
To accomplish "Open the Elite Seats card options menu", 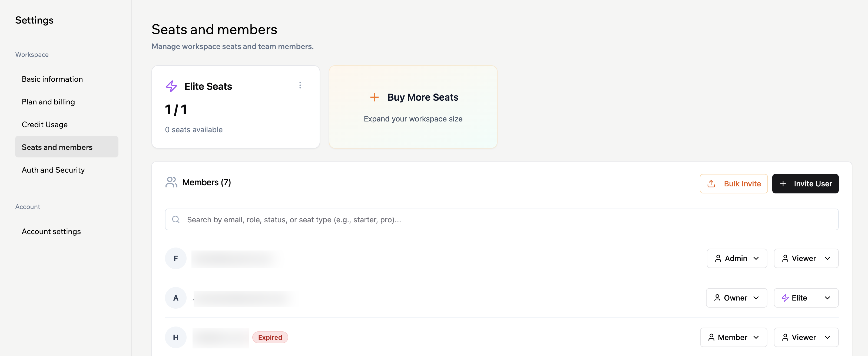I will [x=300, y=85].
